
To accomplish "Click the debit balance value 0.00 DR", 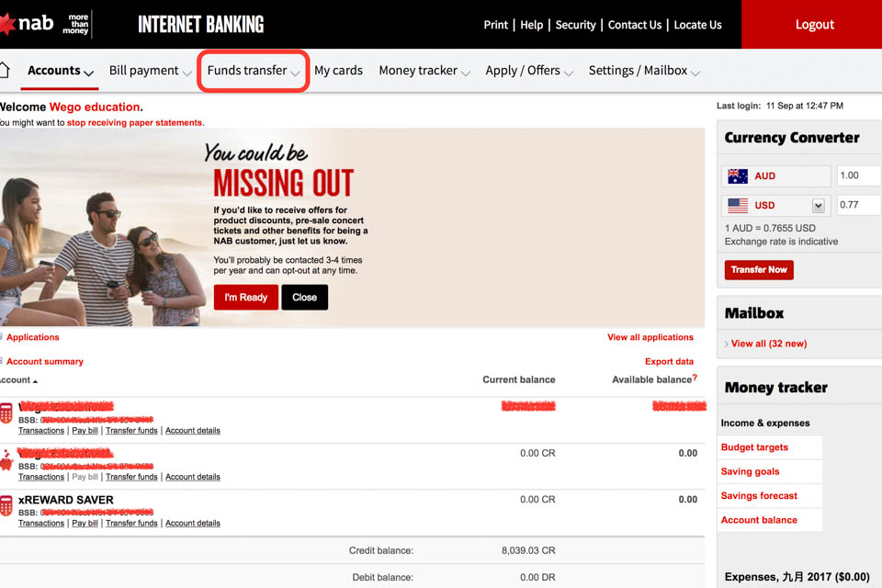I will (537, 577).
